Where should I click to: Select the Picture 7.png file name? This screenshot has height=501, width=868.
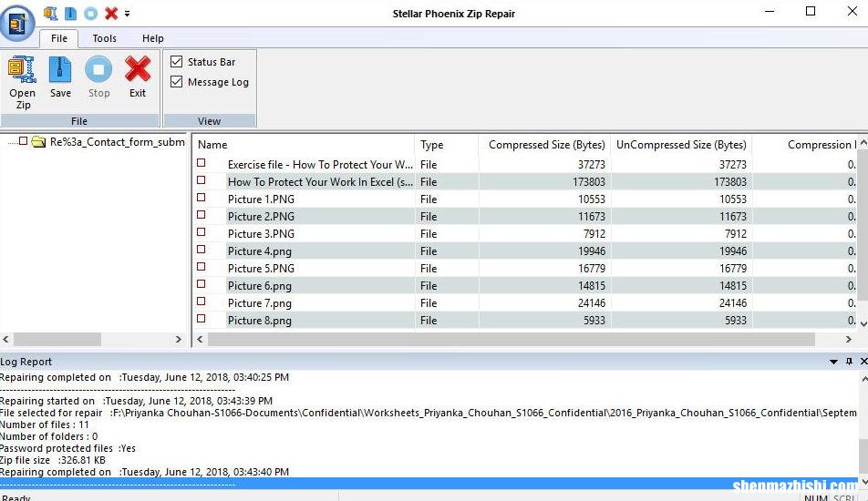[260, 303]
